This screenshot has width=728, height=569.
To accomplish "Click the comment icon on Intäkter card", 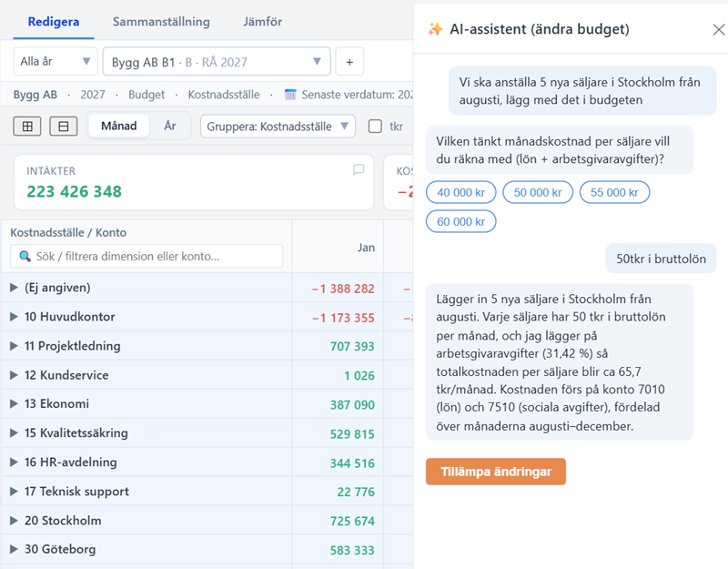I will click(x=359, y=170).
